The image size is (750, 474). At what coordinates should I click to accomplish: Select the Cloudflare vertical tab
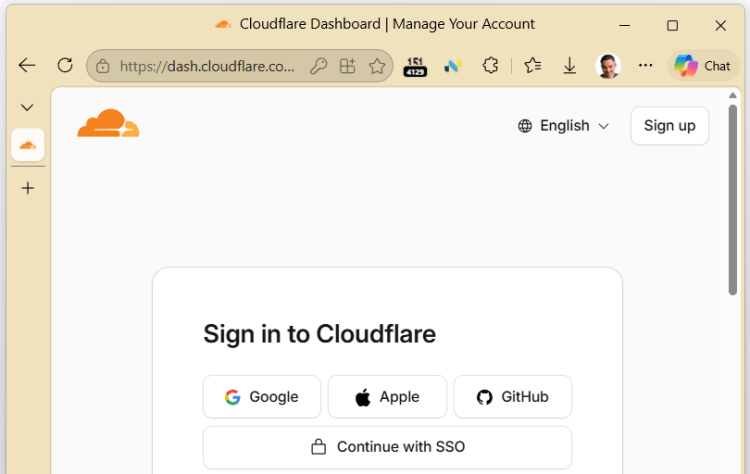pos(28,144)
